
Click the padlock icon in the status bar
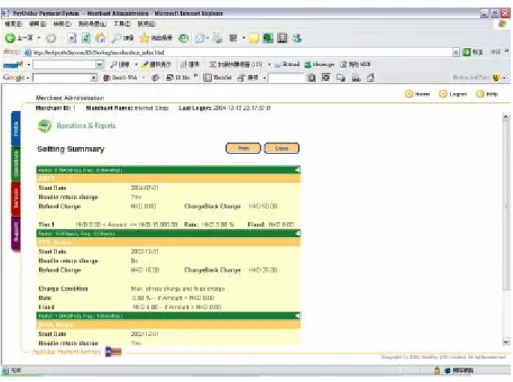(x=437, y=370)
